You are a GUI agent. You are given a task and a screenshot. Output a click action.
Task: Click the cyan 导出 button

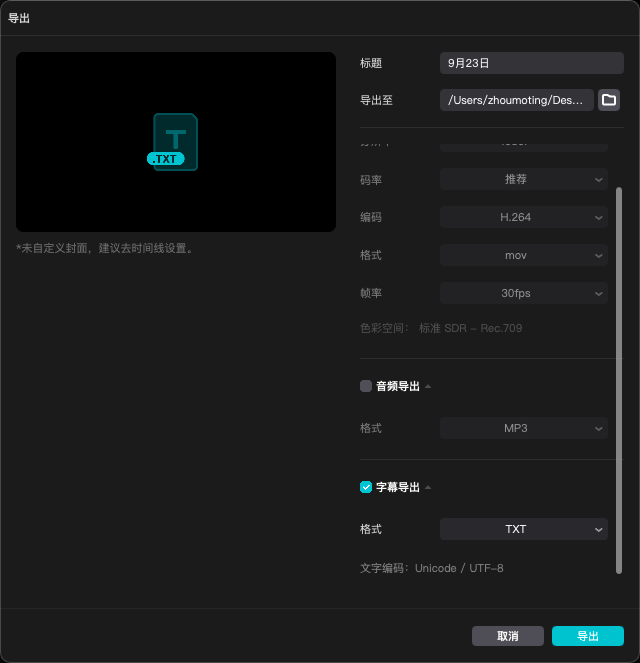588,636
